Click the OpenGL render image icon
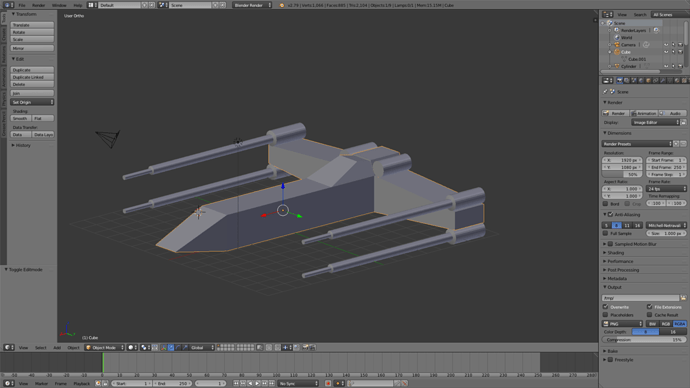 tap(305, 348)
